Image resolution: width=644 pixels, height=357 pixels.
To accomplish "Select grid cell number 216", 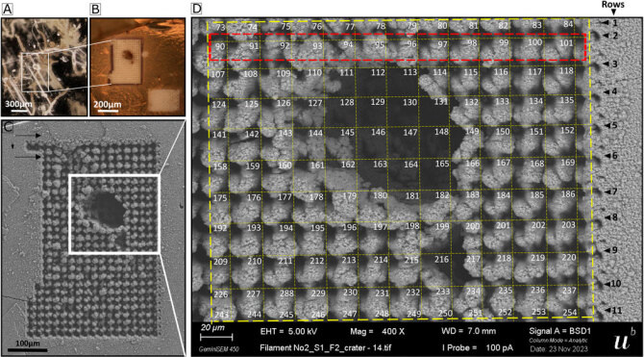I will [x=441, y=260].
